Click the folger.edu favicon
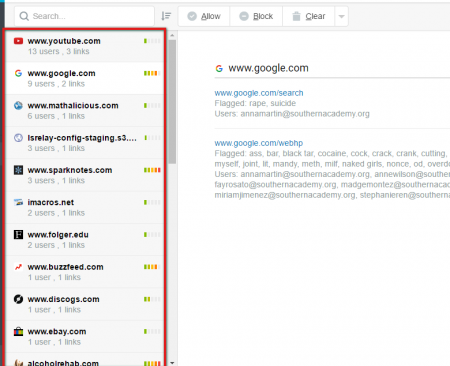 click(18, 235)
